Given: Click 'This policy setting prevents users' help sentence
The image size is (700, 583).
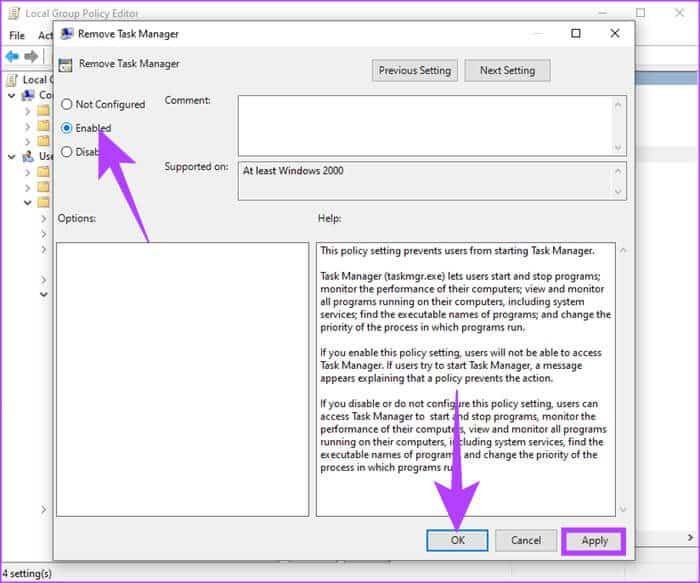Looking at the screenshot, I should [x=457, y=251].
